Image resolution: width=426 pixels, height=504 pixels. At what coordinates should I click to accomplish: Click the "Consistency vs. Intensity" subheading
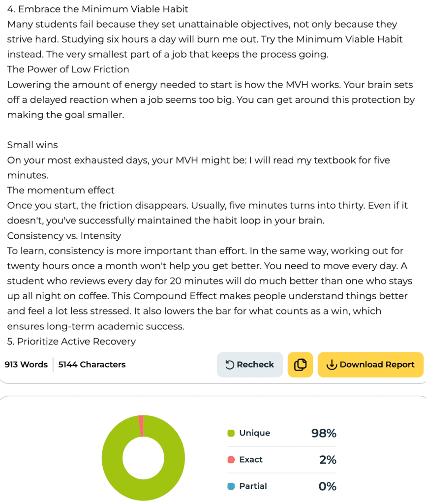(64, 236)
